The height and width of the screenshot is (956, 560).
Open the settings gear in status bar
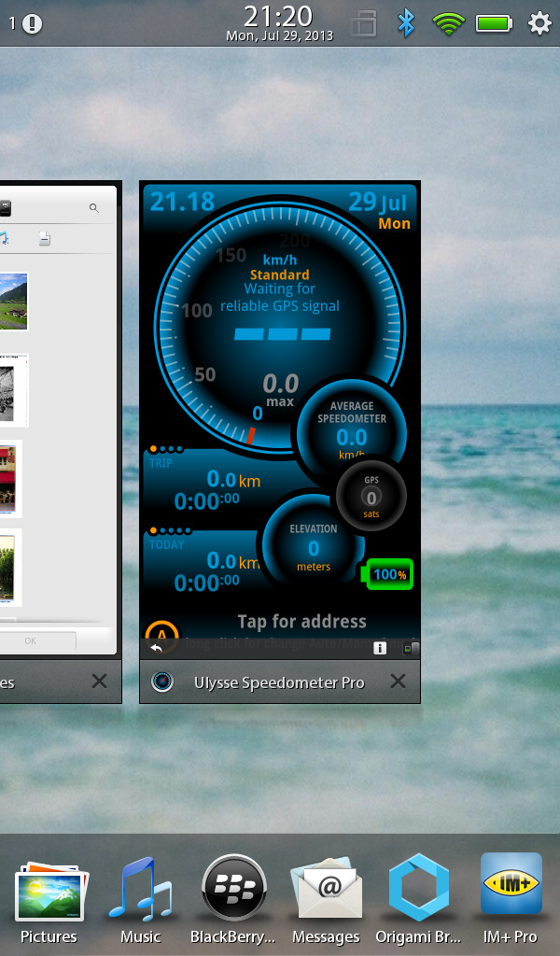click(x=539, y=23)
